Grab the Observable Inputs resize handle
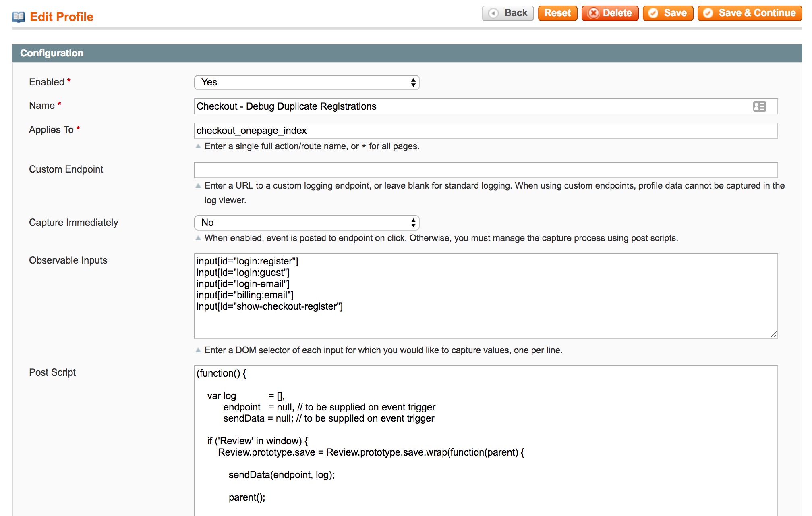 point(773,334)
